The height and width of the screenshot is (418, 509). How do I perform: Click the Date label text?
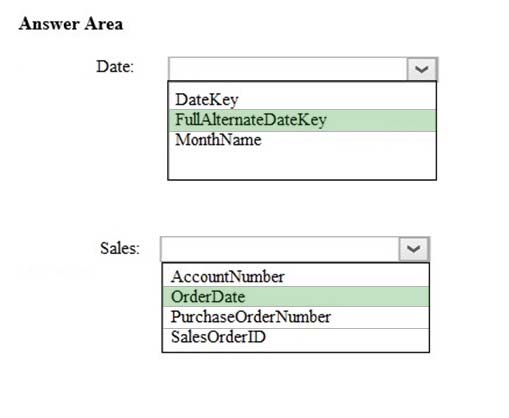click(115, 66)
